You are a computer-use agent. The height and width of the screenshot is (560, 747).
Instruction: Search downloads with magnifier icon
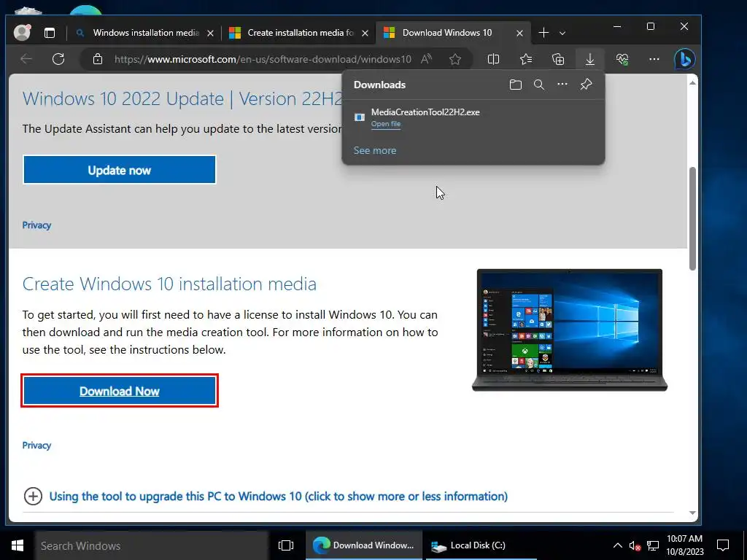(539, 85)
